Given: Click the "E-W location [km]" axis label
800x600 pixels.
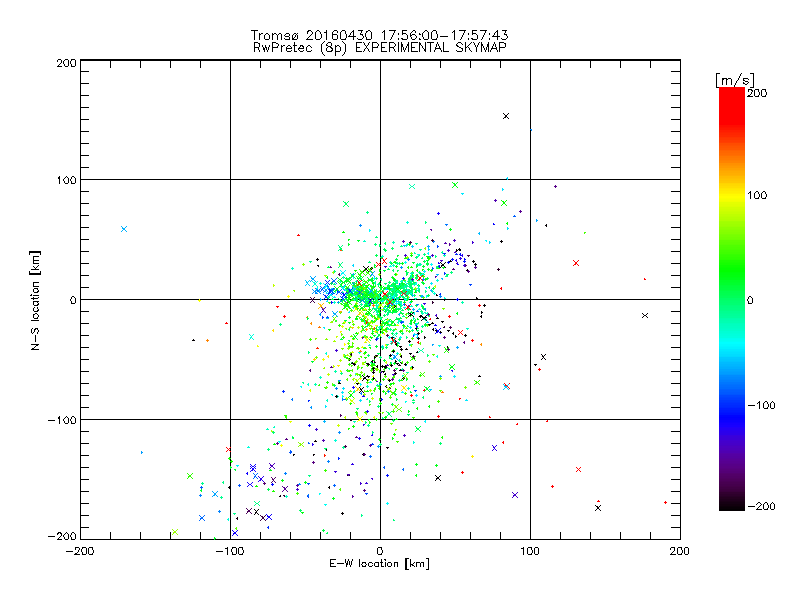Looking at the screenshot, I should pyautogui.click(x=379, y=563).
